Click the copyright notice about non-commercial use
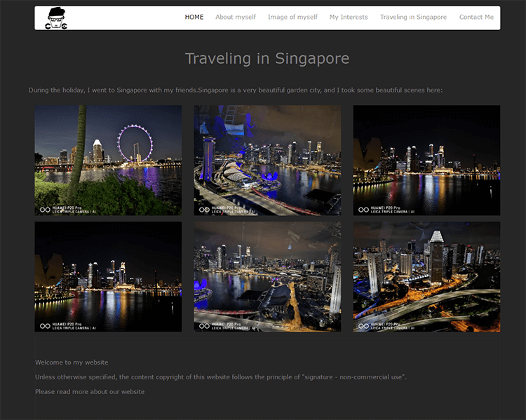526x420 pixels. tap(221, 377)
